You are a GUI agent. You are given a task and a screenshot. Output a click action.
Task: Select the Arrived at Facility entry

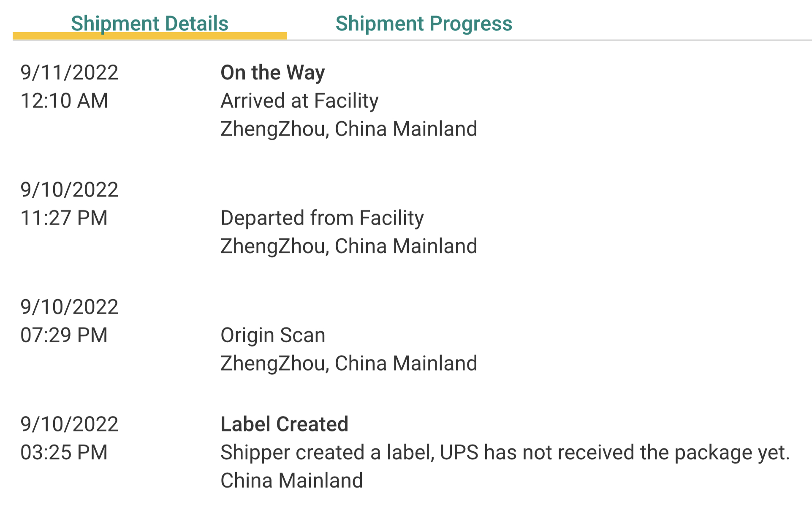pyautogui.click(x=299, y=101)
